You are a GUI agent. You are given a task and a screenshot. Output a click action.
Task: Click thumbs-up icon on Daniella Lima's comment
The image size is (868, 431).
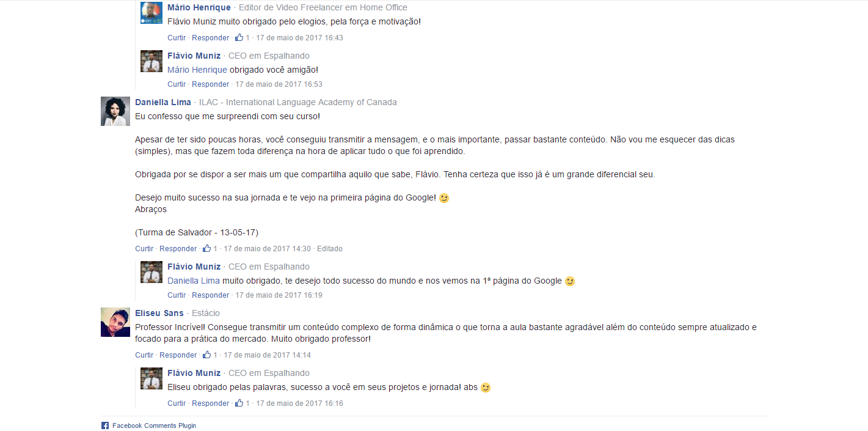[x=207, y=248]
